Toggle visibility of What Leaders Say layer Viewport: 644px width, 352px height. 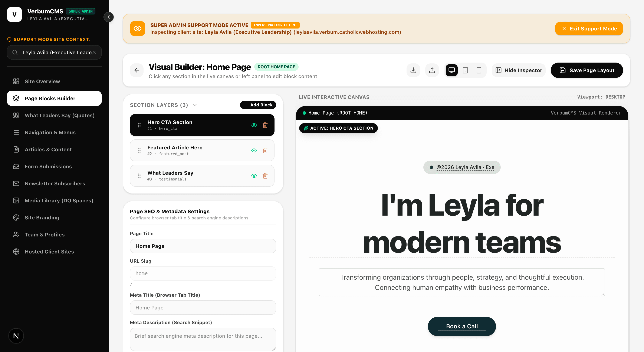254,176
